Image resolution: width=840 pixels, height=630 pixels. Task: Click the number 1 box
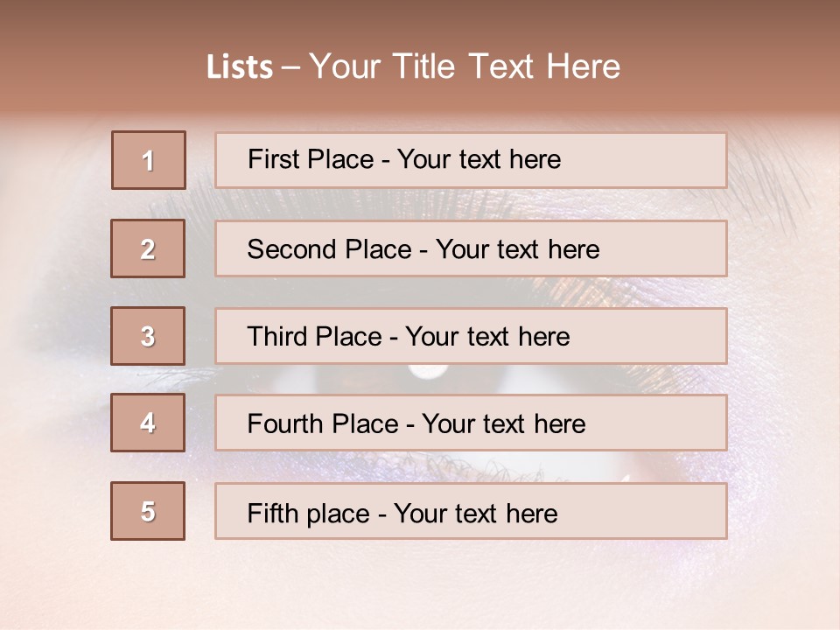coord(149,160)
